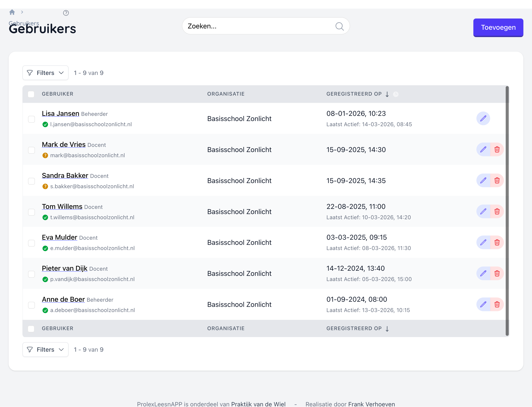This screenshot has height=407, width=532.
Task: Sort by top Geregistreerd op column header
Action: 354,94
